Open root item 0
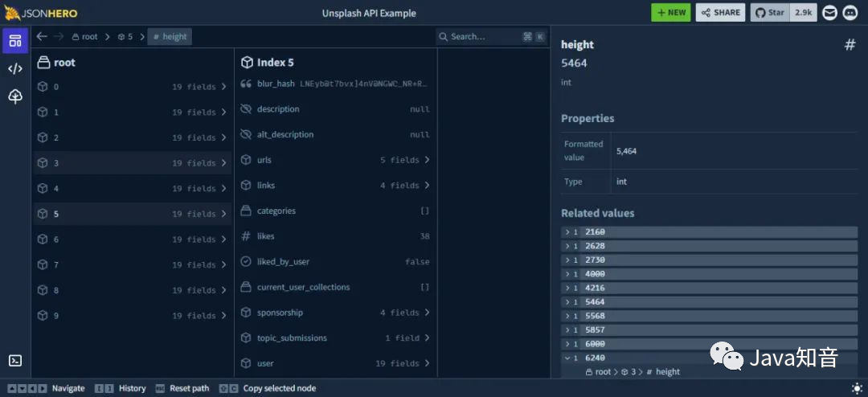 (132, 86)
